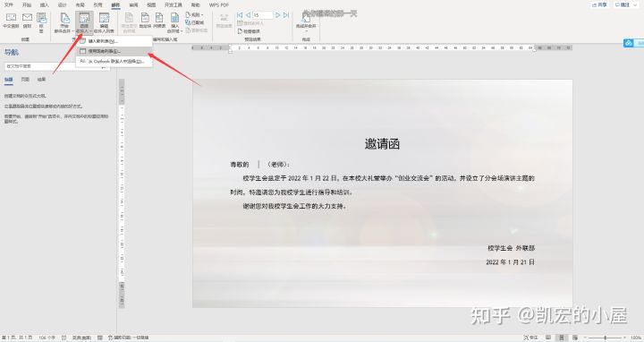Screen dimensions: 644x342
Task: Open the 布局 (Layout) ribbon tab
Action: point(80,5)
